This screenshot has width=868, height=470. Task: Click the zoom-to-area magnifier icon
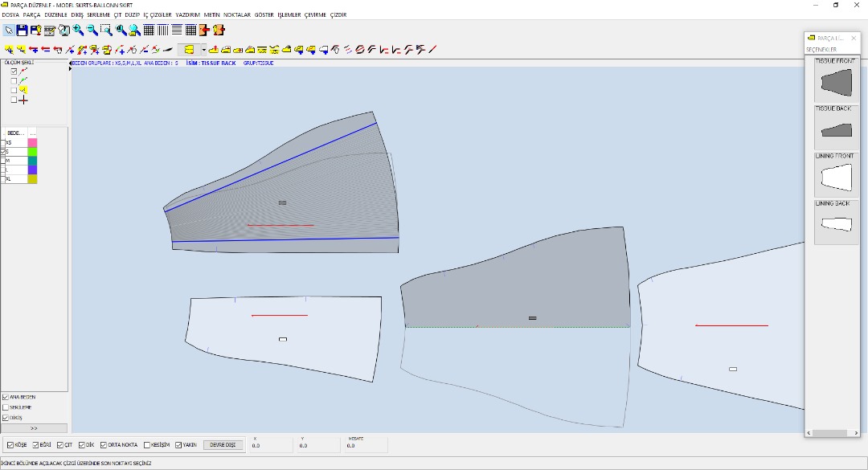(x=106, y=31)
